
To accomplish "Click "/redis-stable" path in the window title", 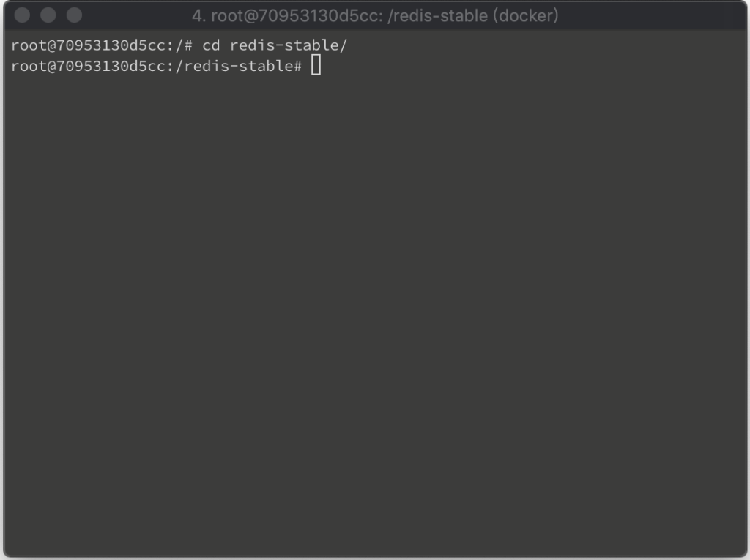I will (438, 16).
